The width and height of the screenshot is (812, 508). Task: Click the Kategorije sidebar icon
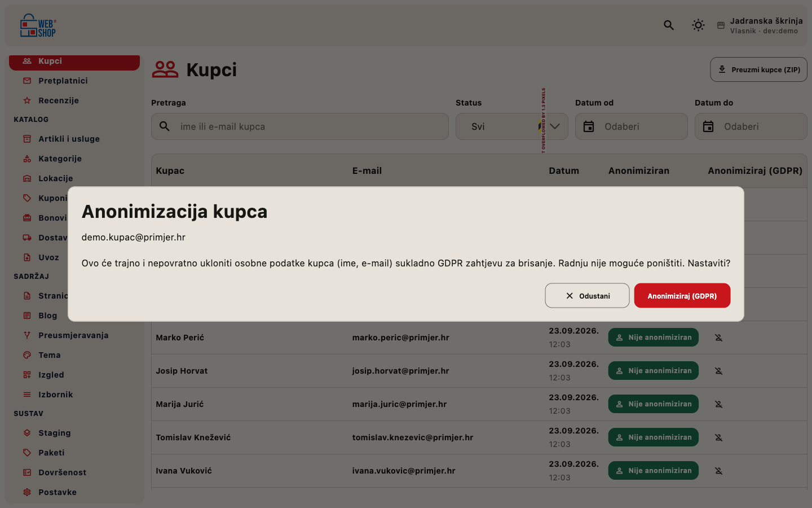pyautogui.click(x=27, y=159)
